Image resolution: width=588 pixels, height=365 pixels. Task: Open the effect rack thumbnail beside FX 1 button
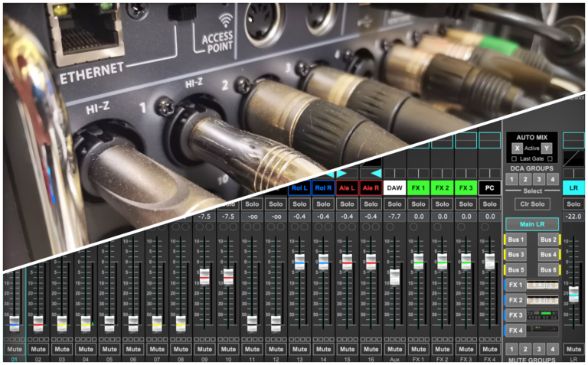click(541, 285)
